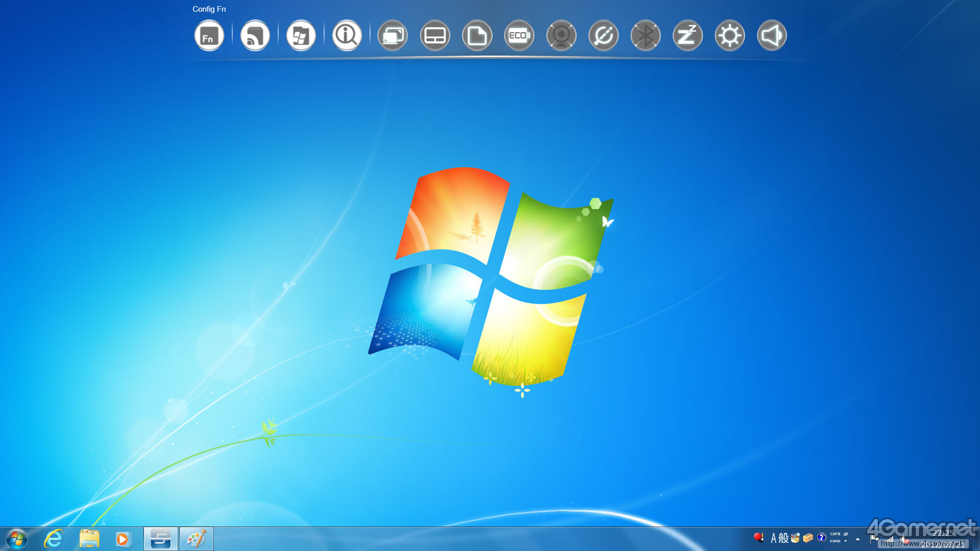
Task: Open the info magnifier icon
Action: coord(347,36)
